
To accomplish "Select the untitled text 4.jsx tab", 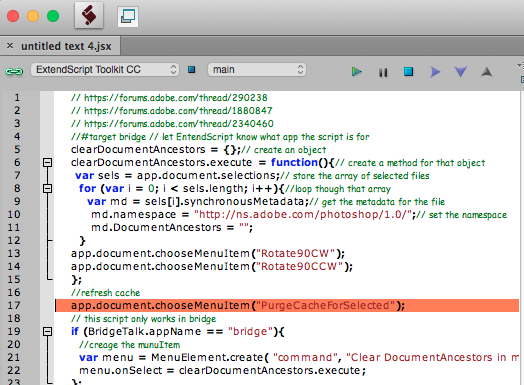I will tap(66, 46).
